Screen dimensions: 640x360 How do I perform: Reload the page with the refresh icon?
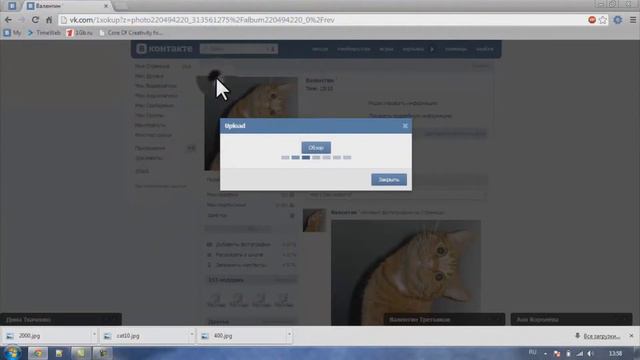point(36,20)
